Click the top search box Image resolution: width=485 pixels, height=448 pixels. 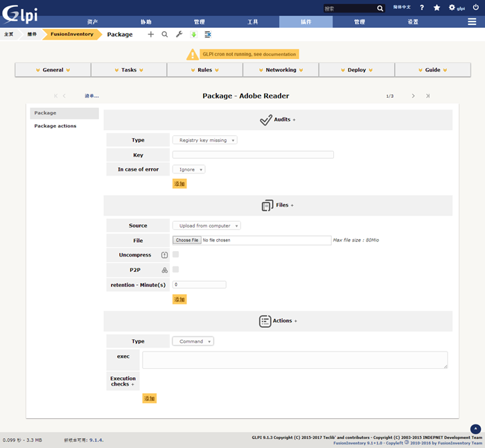click(350, 9)
